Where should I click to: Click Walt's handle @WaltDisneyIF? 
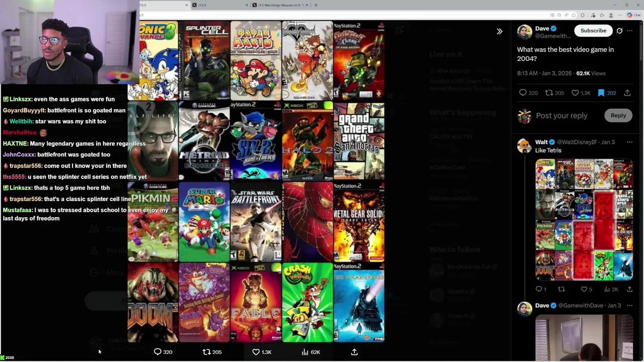[578, 142]
